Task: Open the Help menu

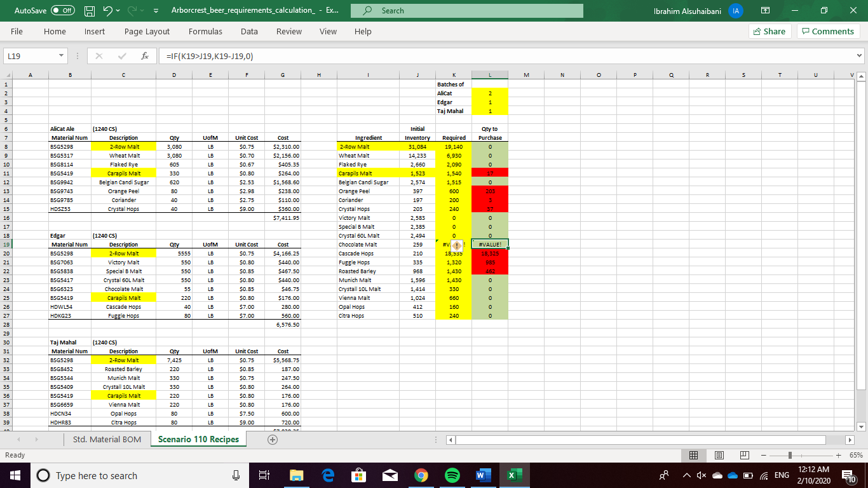Action: 363,30
